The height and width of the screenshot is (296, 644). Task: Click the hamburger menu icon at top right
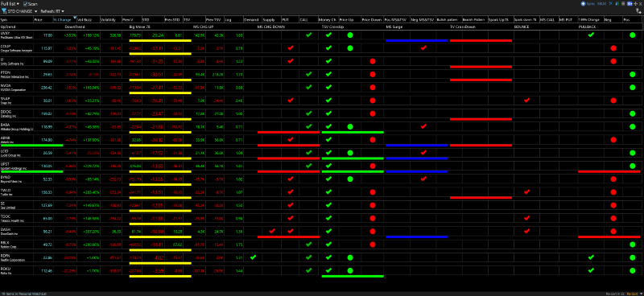pos(623,3)
